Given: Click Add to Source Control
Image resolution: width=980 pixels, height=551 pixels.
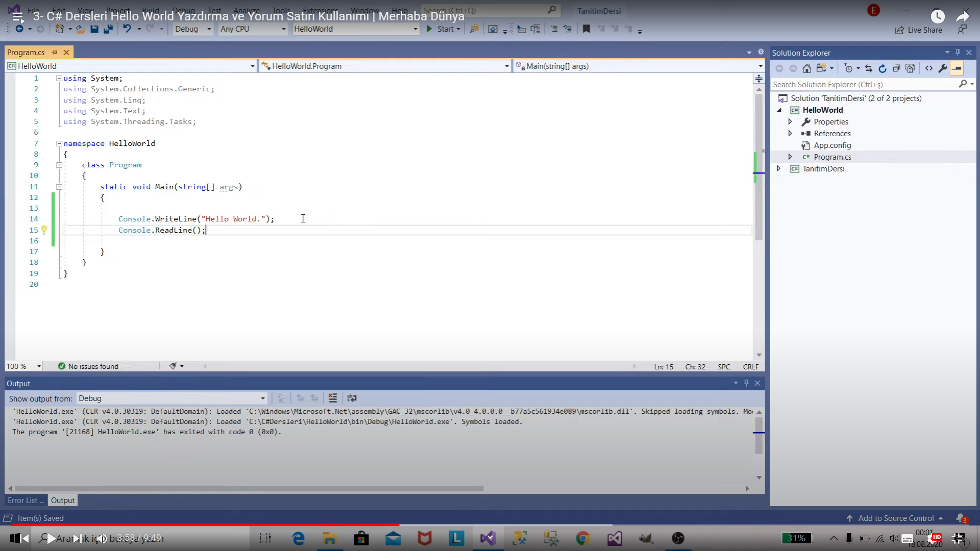Looking at the screenshot, I should click(x=895, y=518).
